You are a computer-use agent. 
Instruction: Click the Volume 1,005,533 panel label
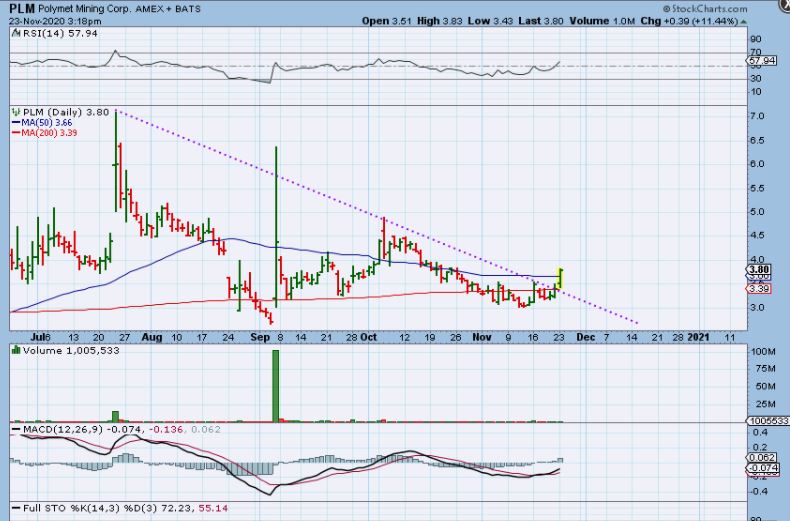(71, 350)
